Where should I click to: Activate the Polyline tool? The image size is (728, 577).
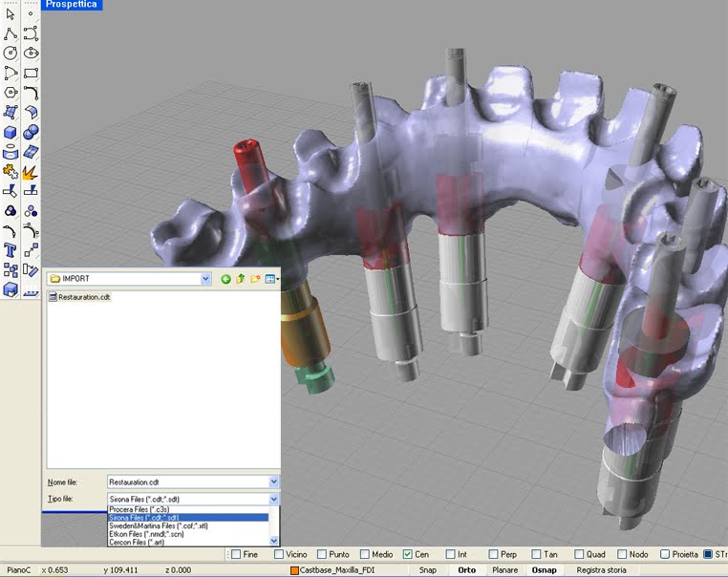point(11,33)
